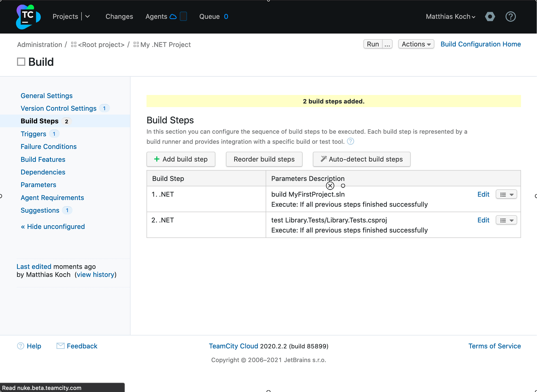
Task: Open the Actions dropdown menu
Action: [x=416, y=44]
